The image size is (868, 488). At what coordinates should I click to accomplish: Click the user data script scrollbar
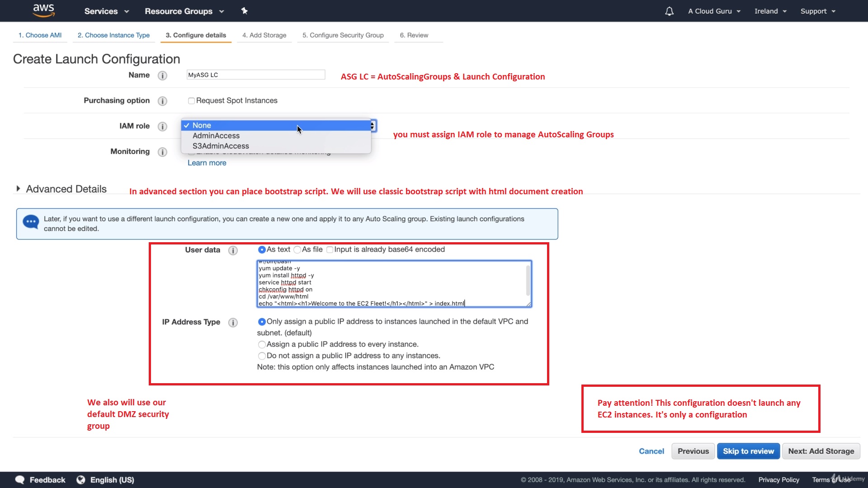(x=528, y=280)
